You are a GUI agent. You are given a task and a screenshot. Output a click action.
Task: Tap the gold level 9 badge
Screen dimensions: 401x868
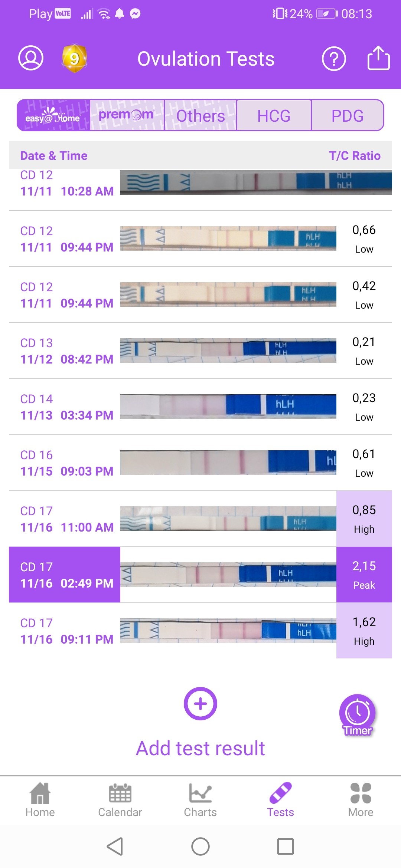(75, 58)
